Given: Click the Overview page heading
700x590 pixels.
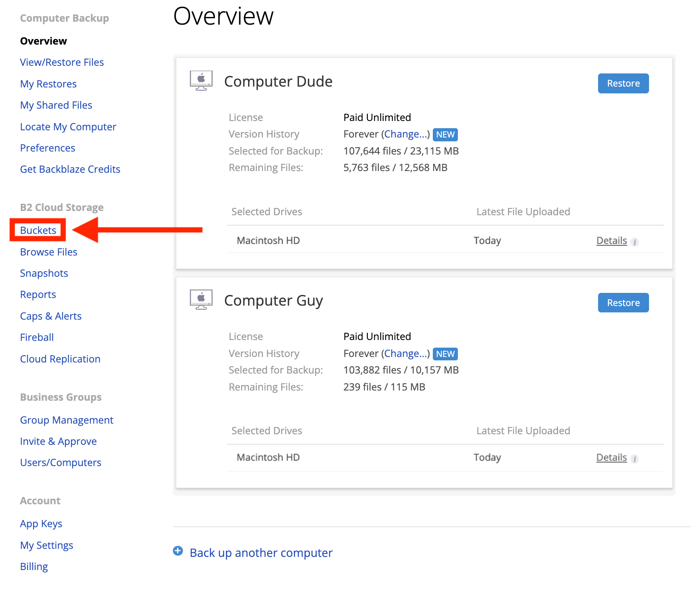Looking at the screenshot, I should tap(223, 17).
